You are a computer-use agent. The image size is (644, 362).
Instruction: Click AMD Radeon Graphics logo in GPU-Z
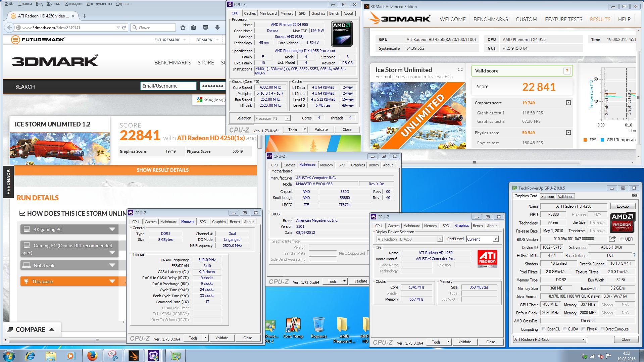622,223
